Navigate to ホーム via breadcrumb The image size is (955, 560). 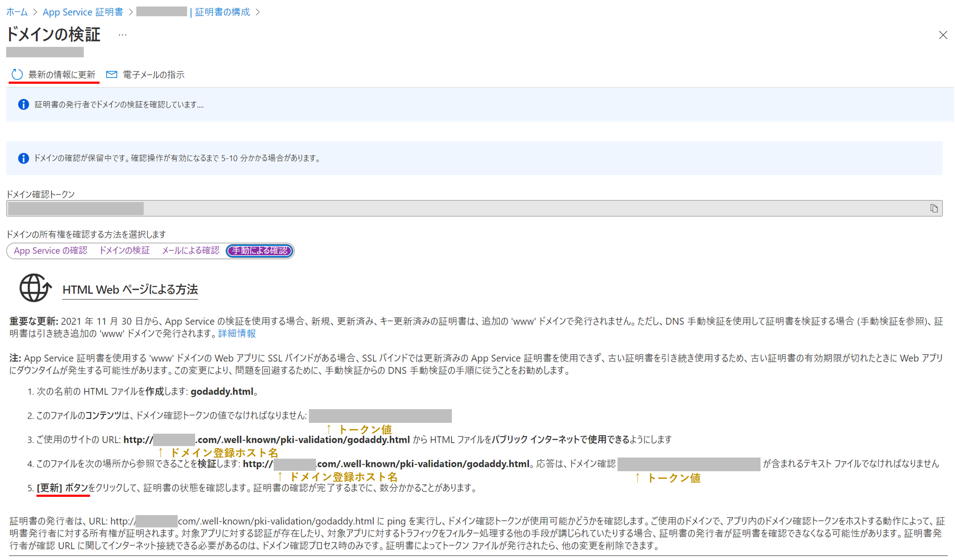(16, 12)
